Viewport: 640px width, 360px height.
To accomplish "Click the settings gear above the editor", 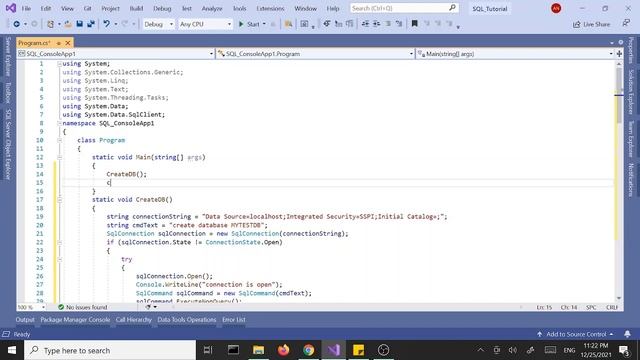I will 621,42.
